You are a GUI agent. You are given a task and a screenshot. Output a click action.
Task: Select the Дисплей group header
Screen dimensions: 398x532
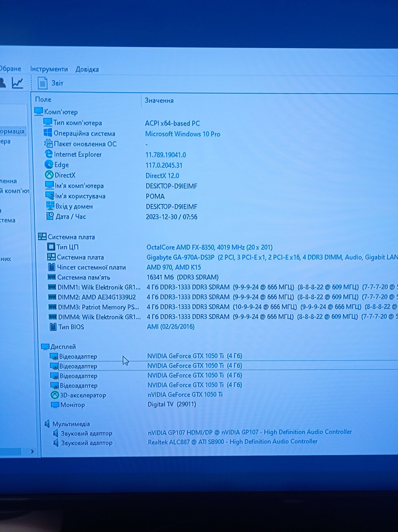tap(63, 347)
